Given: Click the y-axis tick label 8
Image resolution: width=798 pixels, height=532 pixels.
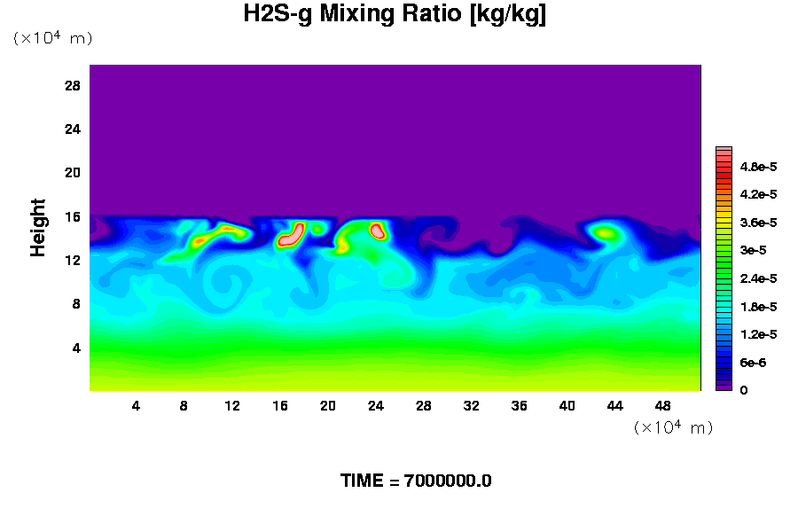Looking at the screenshot, I should tap(76, 303).
